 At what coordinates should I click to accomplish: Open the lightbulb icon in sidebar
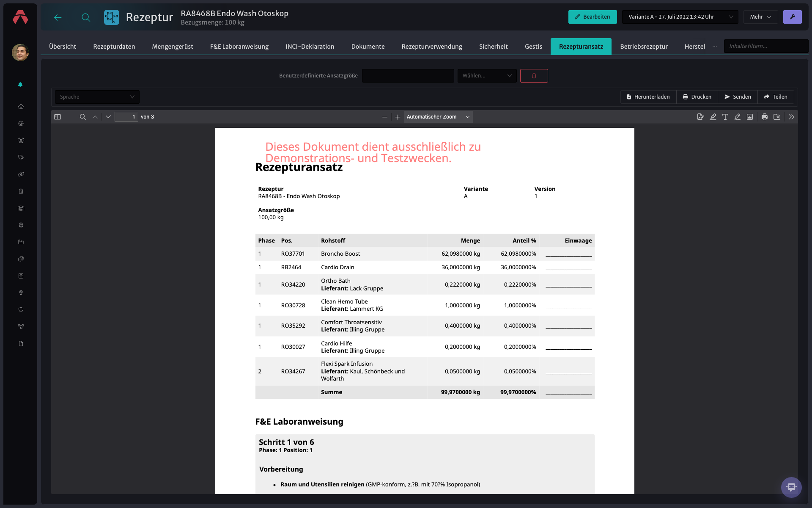[x=21, y=293]
